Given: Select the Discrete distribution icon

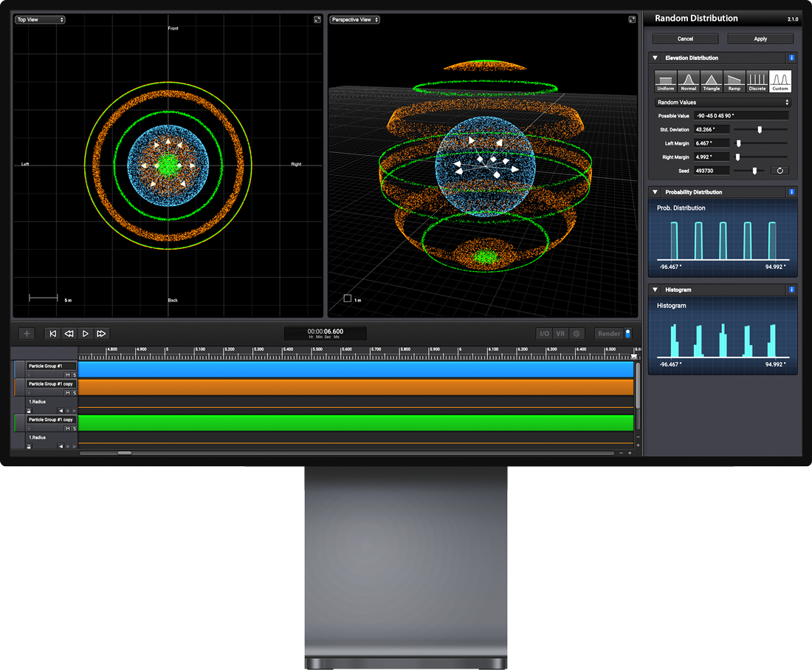Looking at the screenshot, I should coord(757,80).
